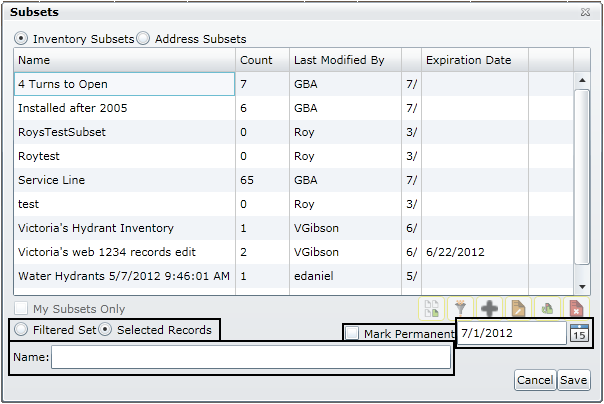
Task: Click the Name text input field
Action: (250, 358)
